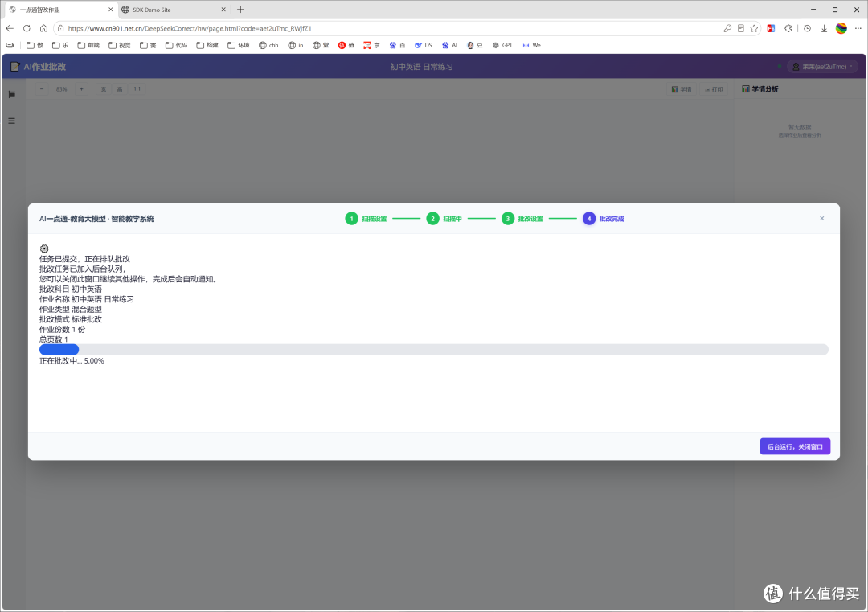Viewport: 868px width, 612px height.
Task: Expand the 代码 bookmark folder
Action: click(x=177, y=45)
